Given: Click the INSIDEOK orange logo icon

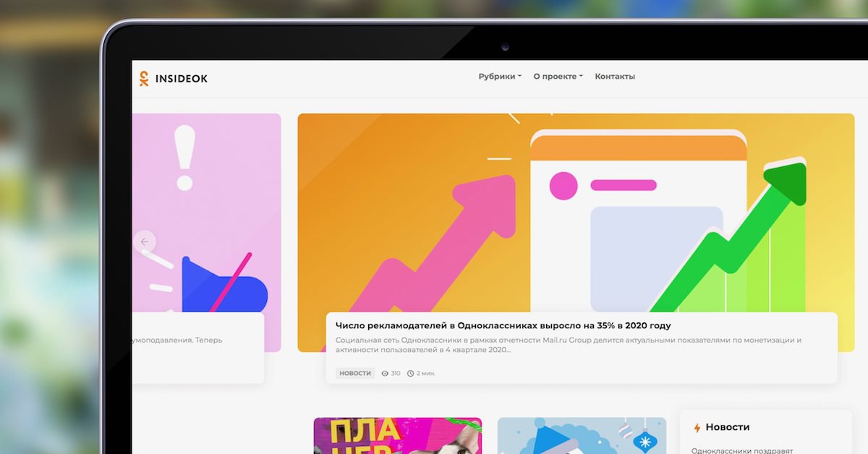Looking at the screenshot, I should click(144, 78).
